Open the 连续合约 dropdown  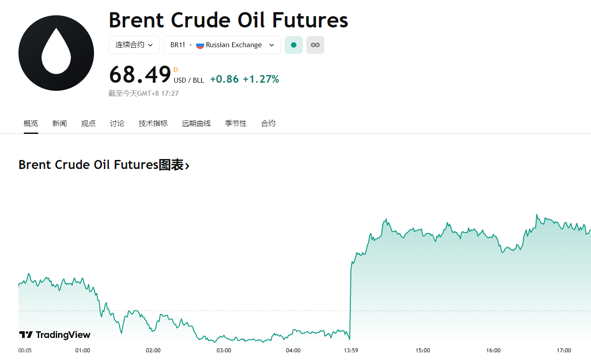click(x=134, y=45)
